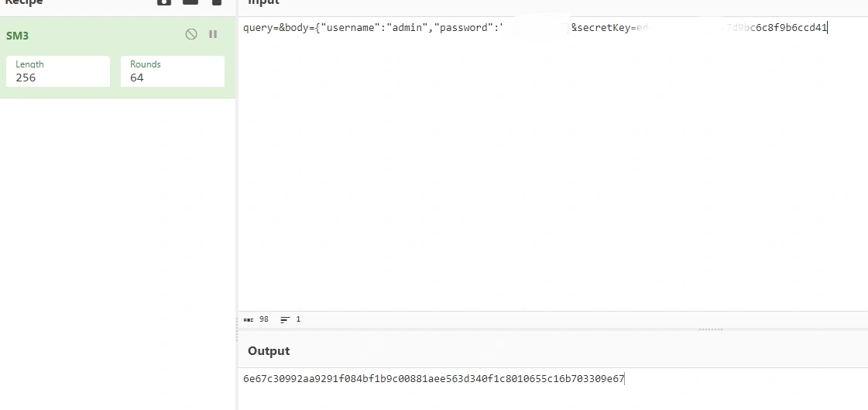Save the current recipe
868x410 pixels.
point(164,2)
